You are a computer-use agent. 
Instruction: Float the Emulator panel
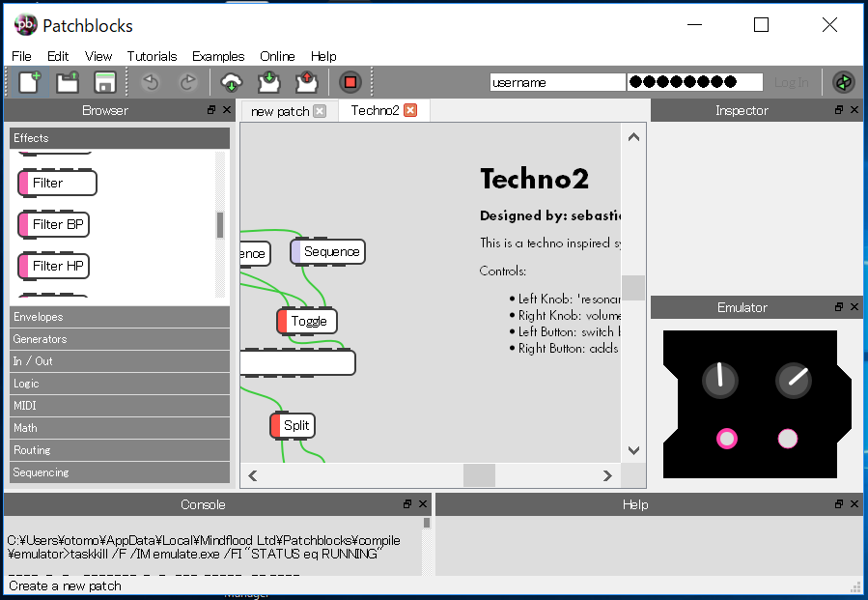(839, 307)
